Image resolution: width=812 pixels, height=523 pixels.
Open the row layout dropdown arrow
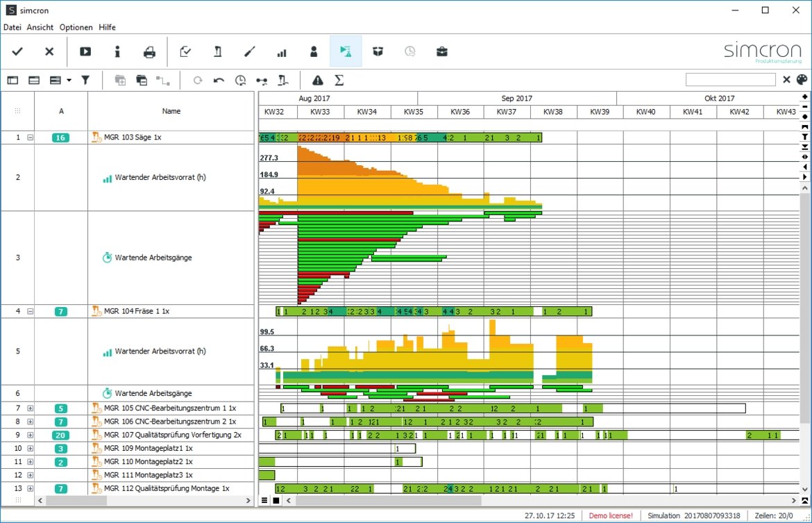pyautogui.click(x=69, y=81)
